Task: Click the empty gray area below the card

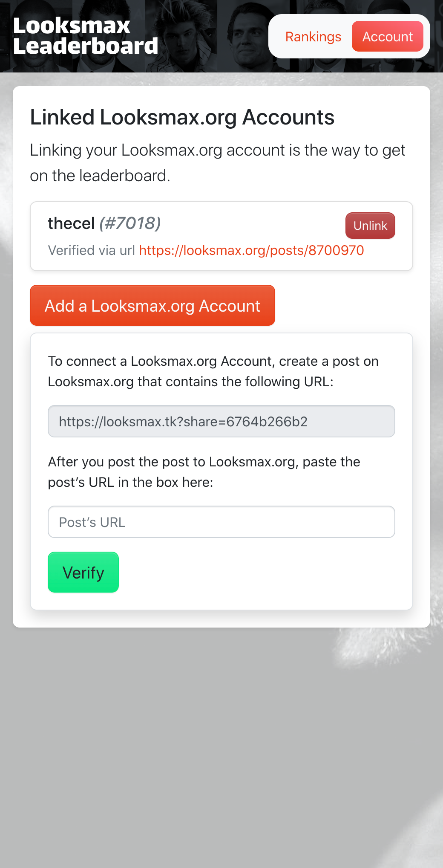Action: pos(221,746)
